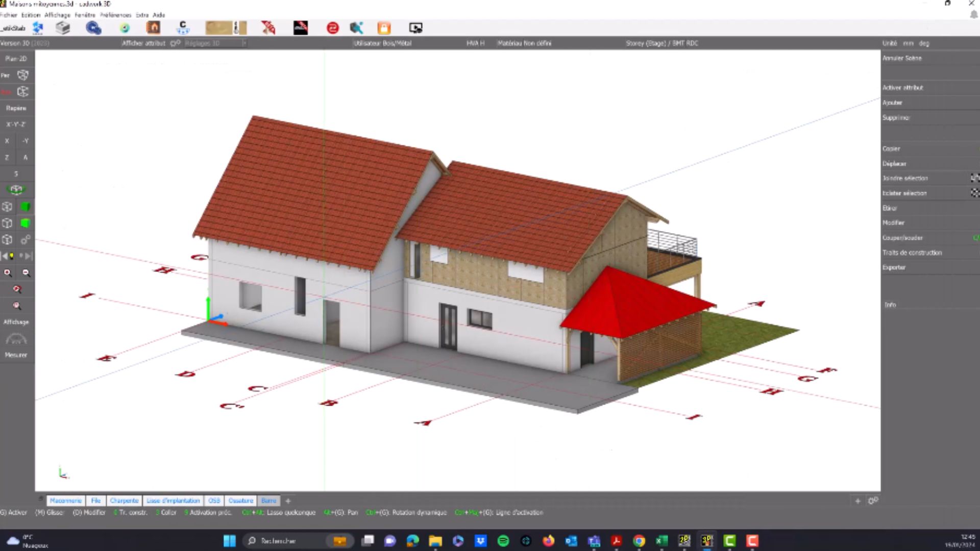The height and width of the screenshot is (551, 980).
Task: Switch to the Ossature scene tab
Action: pyautogui.click(x=240, y=501)
